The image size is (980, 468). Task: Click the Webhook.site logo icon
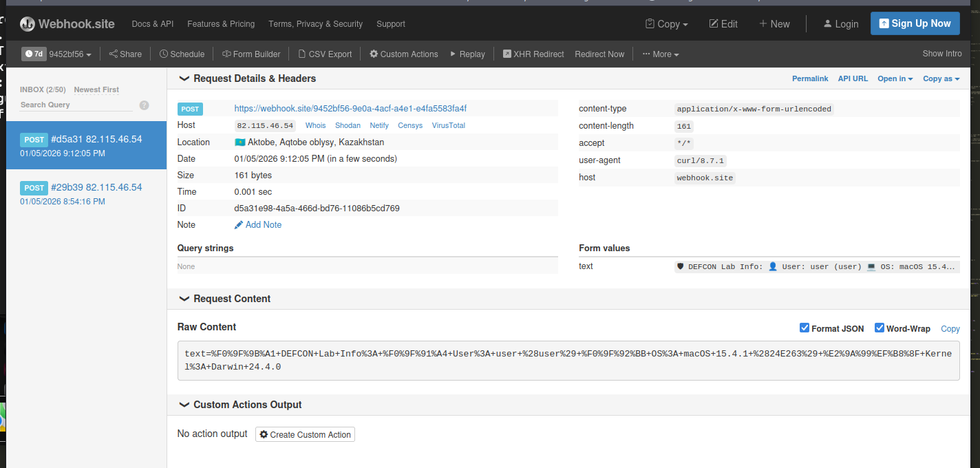click(x=28, y=24)
